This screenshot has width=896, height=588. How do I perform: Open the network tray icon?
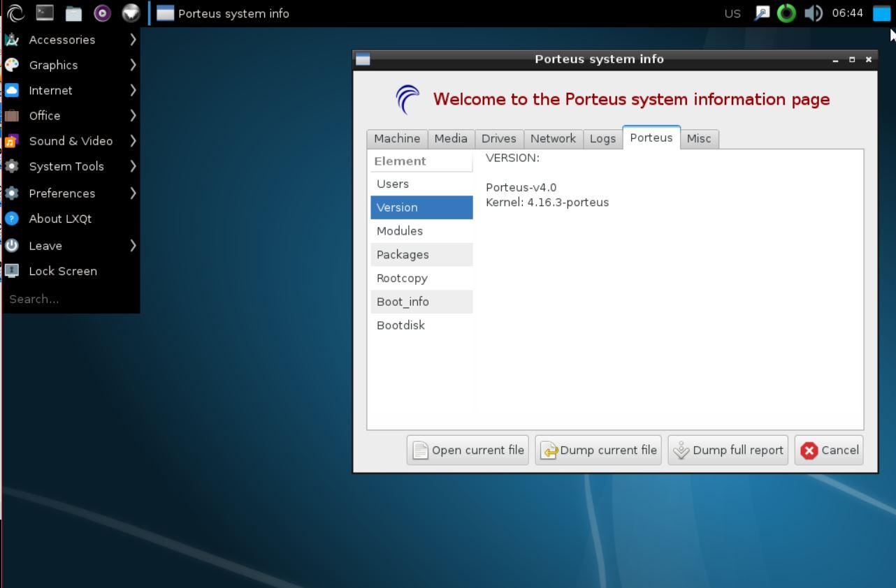pyautogui.click(x=762, y=13)
